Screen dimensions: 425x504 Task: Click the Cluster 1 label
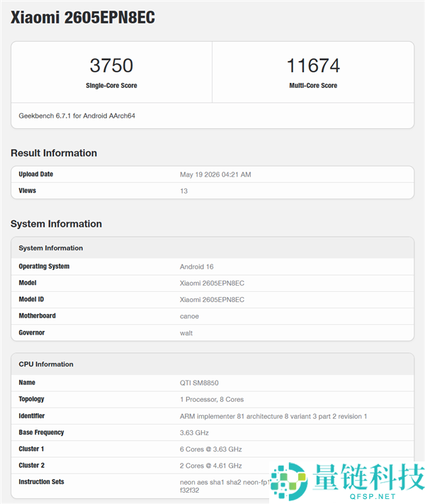point(31,449)
